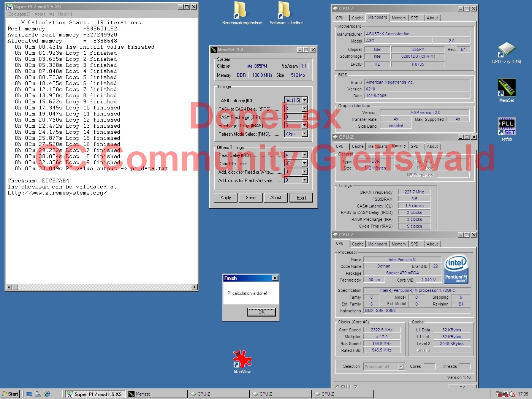Click Memory size 512 Mb field in MemSet
The image size is (532, 399).
(x=298, y=75)
